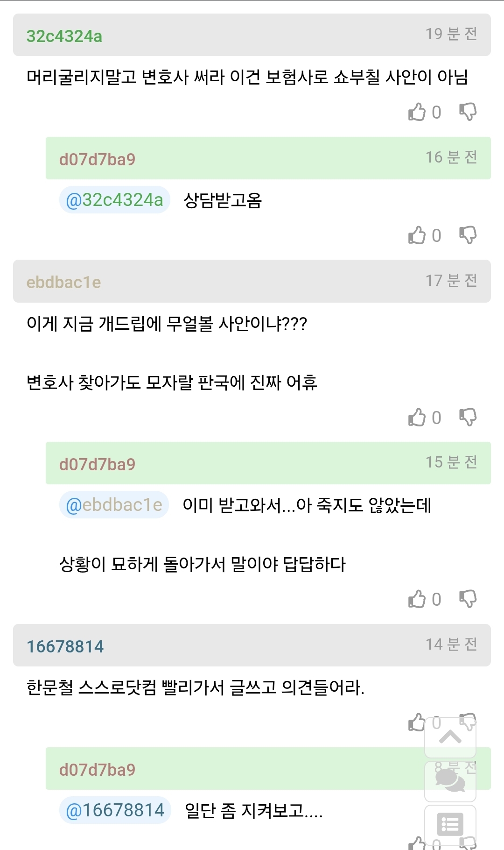Image resolution: width=504 pixels, height=850 pixels.
Task: Open user 16678814's username header
Action: point(65,646)
